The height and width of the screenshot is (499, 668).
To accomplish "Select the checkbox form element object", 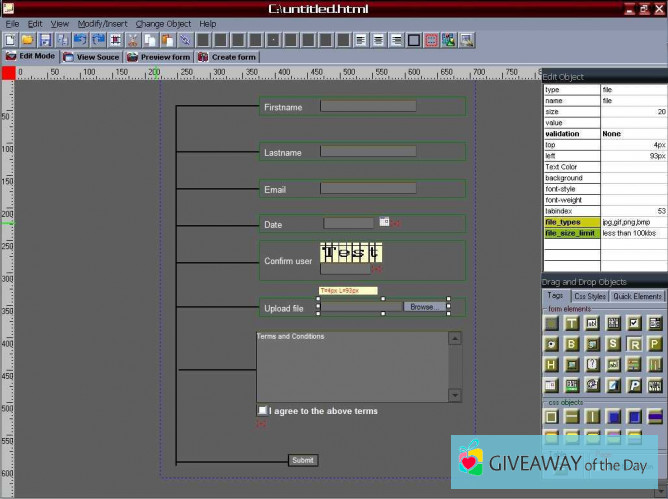I will click(x=635, y=323).
